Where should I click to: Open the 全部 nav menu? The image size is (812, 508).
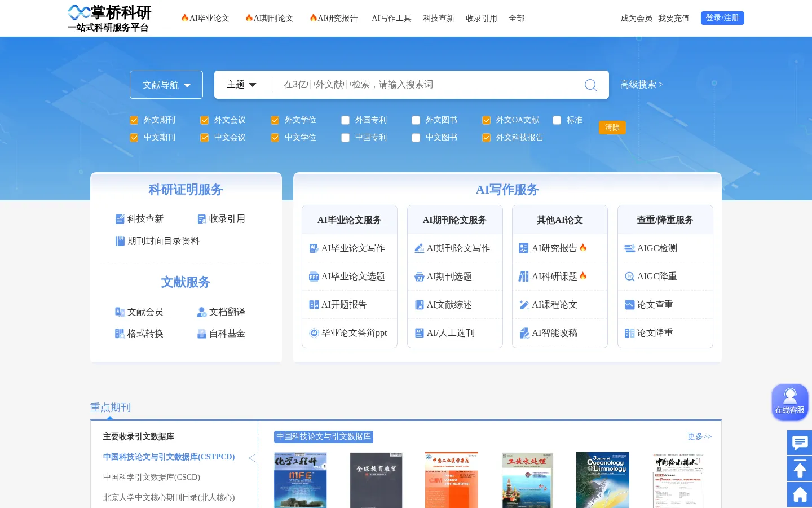click(517, 18)
